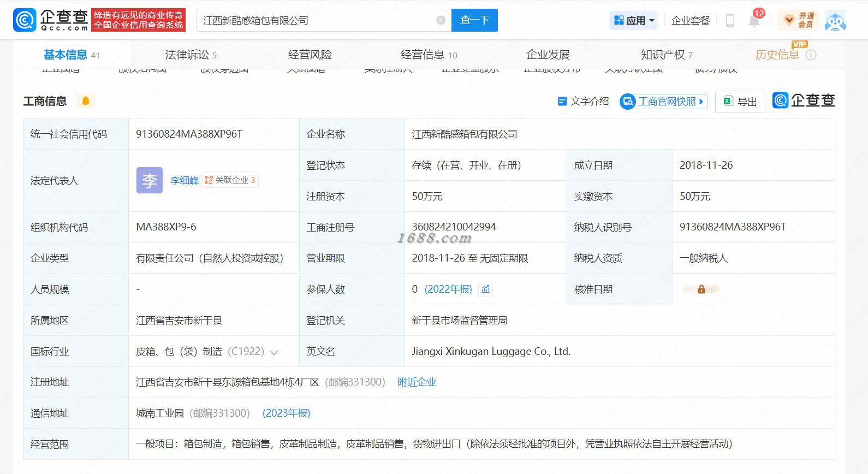The height and width of the screenshot is (474, 868).
Task: Click the 查一下 search button
Action: click(x=474, y=20)
